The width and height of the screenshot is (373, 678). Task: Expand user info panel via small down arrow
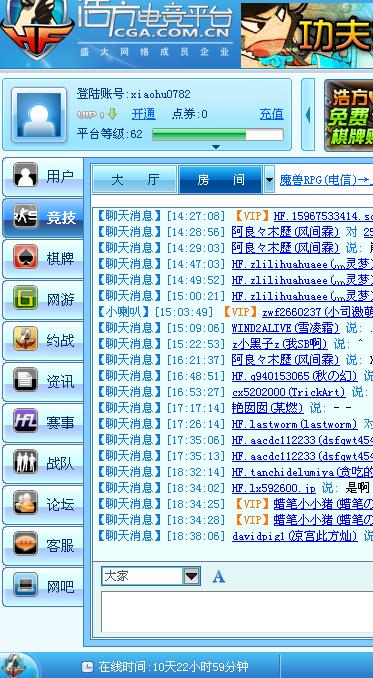point(216,147)
